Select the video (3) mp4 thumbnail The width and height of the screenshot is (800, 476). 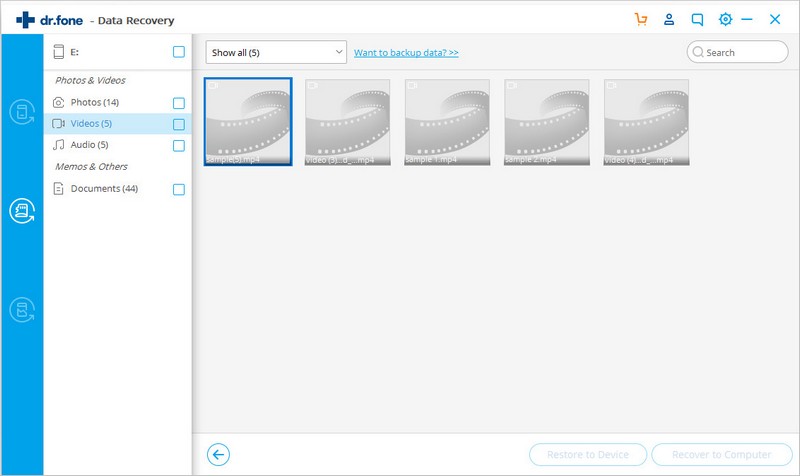pyautogui.click(x=347, y=122)
